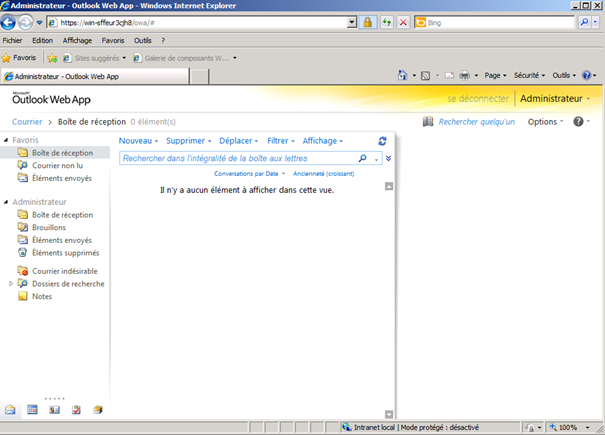Image resolution: width=605 pixels, height=435 pixels.
Task: Click the se déconnecter link
Action: pos(478,99)
